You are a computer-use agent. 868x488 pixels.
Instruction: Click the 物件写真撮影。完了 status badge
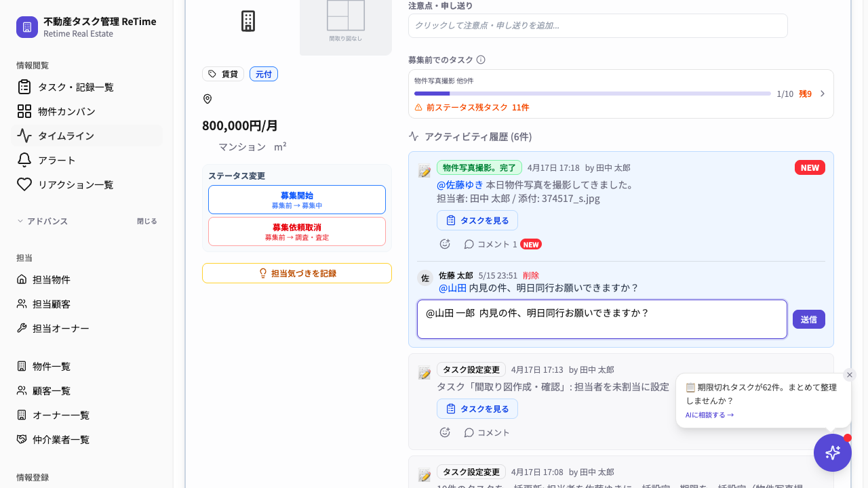[479, 167]
